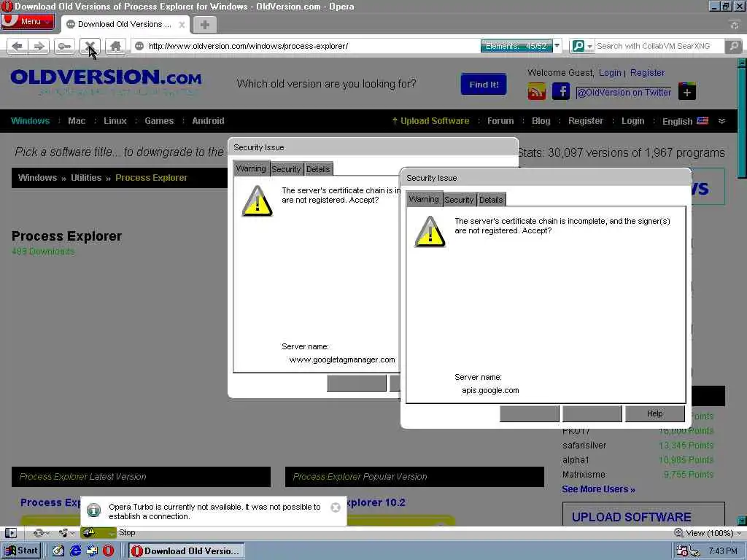Click the plus share icon beside Twitter
Viewport: 747px width, 560px height.
click(x=687, y=92)
